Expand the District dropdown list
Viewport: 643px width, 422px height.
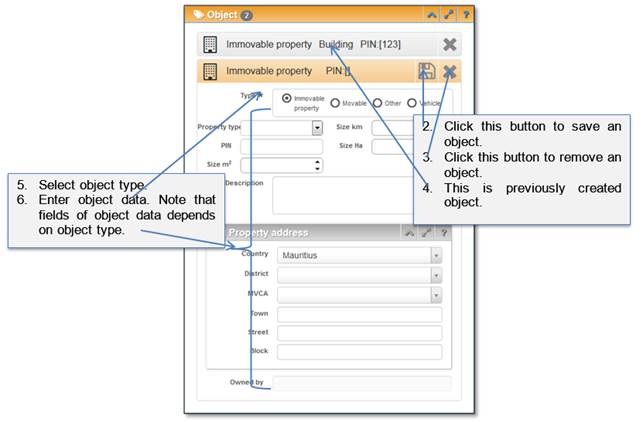pos(436,275)
